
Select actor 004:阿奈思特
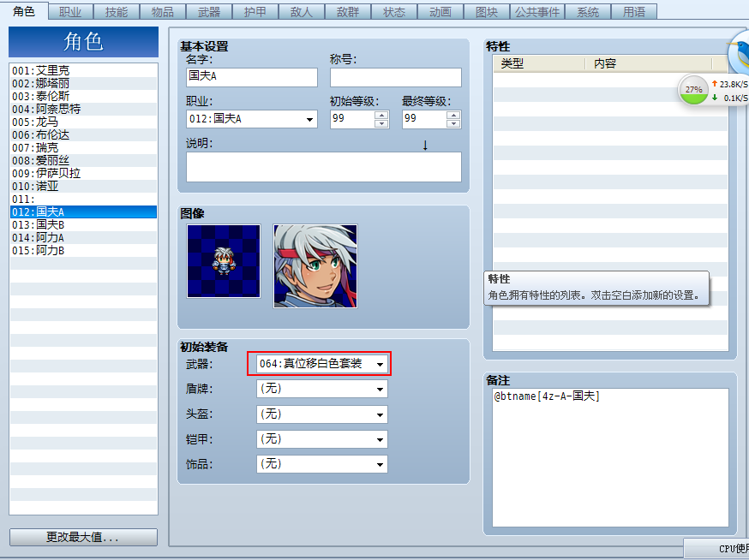click(x=84, y=109)
